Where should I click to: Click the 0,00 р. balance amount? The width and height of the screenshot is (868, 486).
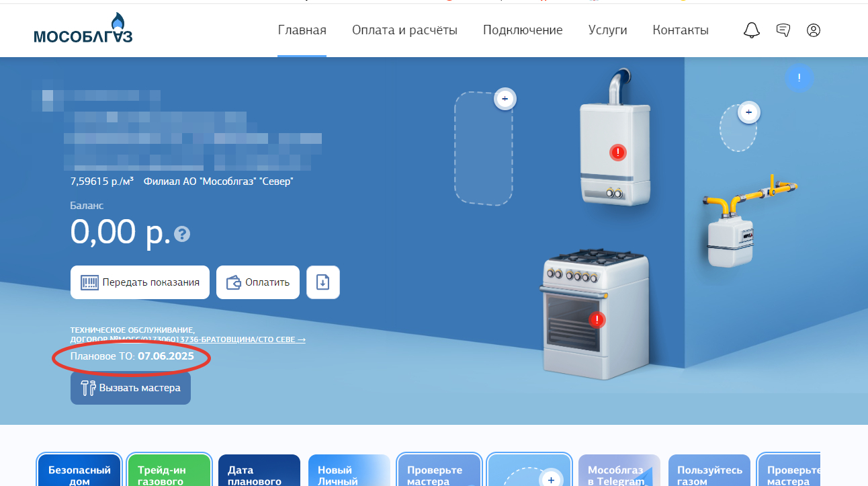point(121,232)
